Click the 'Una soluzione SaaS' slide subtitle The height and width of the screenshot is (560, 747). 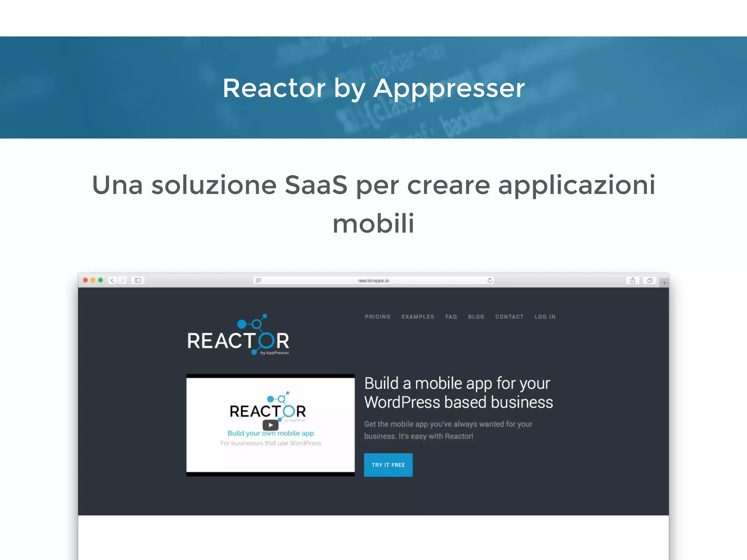pos(373,204)
